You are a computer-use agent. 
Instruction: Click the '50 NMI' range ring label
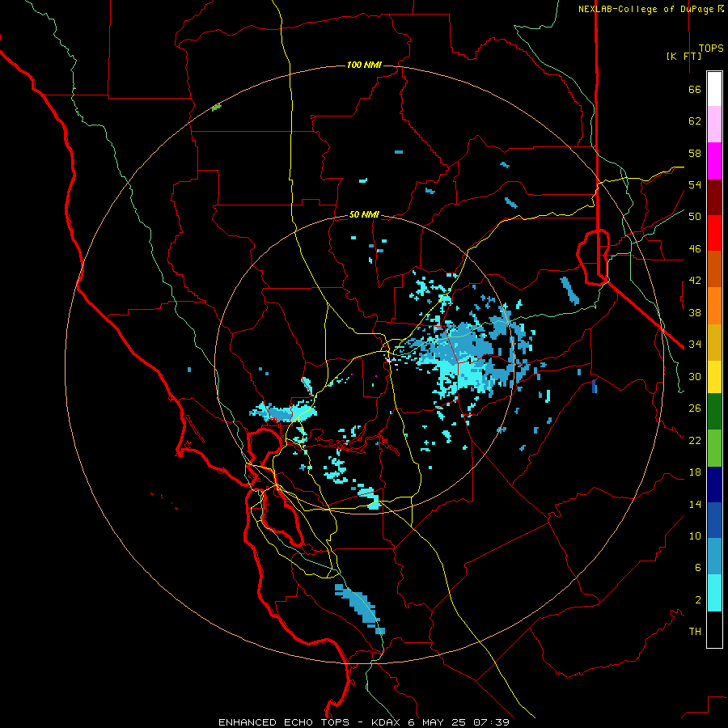(364, 214)
